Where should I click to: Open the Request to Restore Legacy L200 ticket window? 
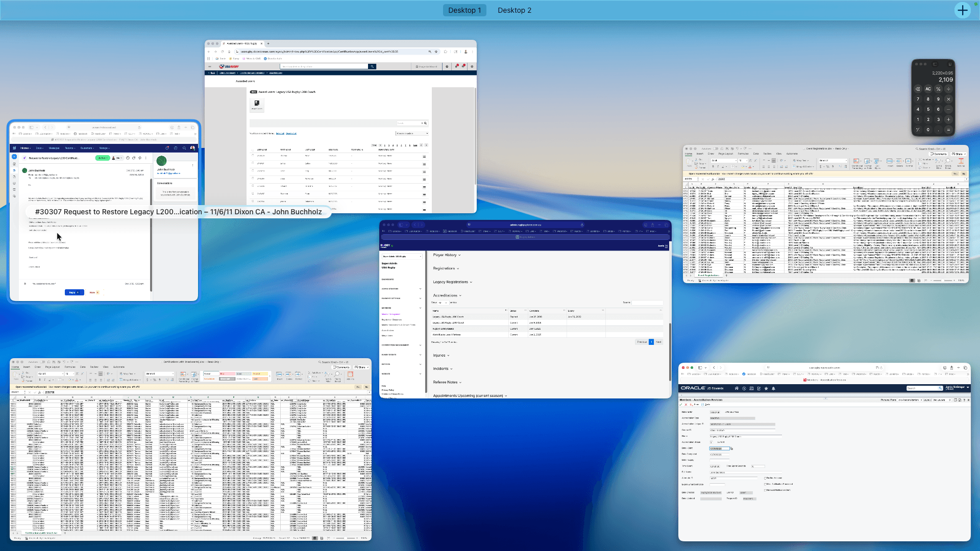click(x=104, y=211)
